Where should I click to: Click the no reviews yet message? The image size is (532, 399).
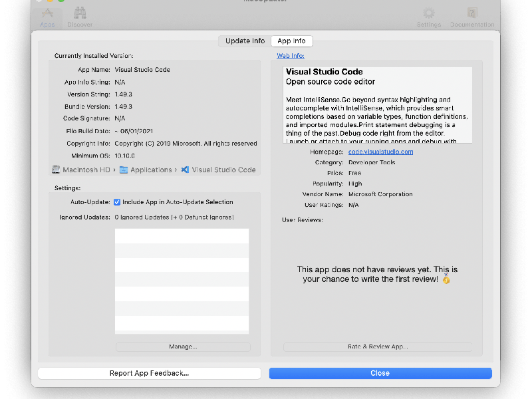[x=377, y=274]
